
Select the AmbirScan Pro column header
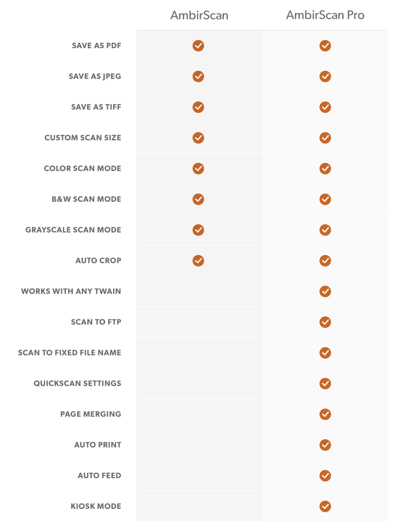325,15
